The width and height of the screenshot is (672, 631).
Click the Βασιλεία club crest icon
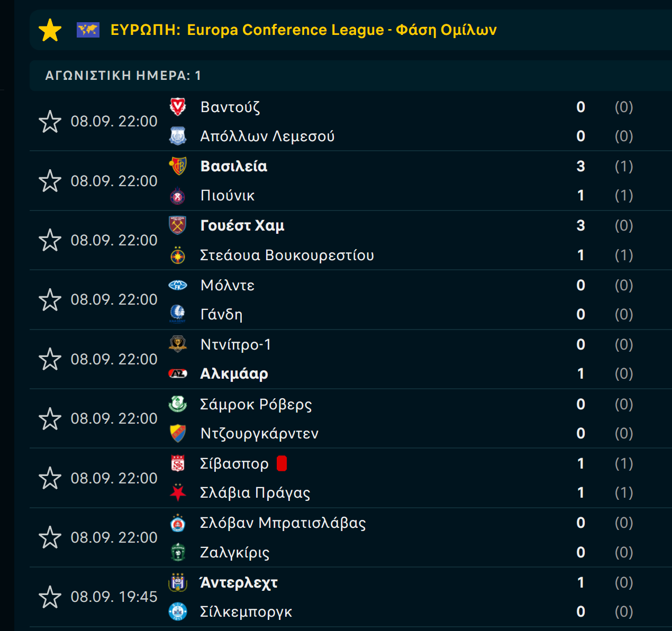tap(178, 166)
